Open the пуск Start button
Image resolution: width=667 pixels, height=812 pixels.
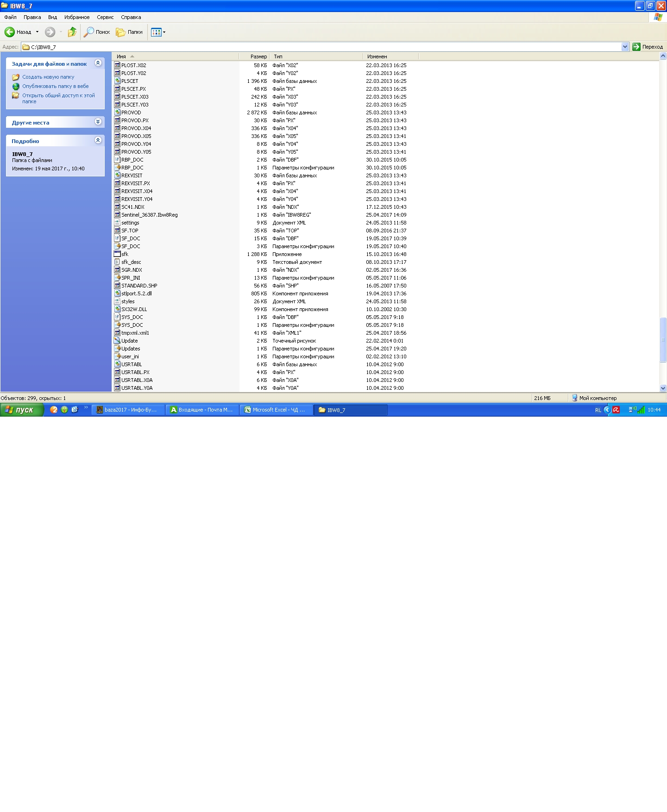pyautogui.click(x=22, y=410)
